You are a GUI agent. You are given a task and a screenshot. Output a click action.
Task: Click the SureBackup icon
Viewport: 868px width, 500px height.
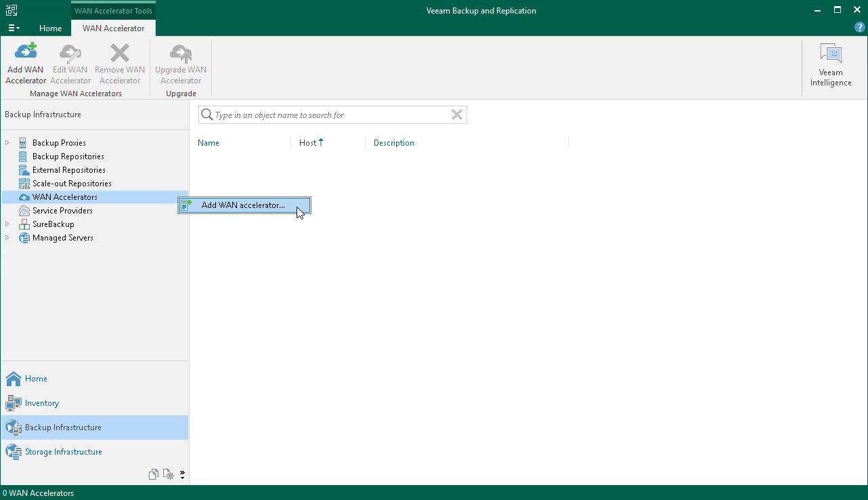24,224
